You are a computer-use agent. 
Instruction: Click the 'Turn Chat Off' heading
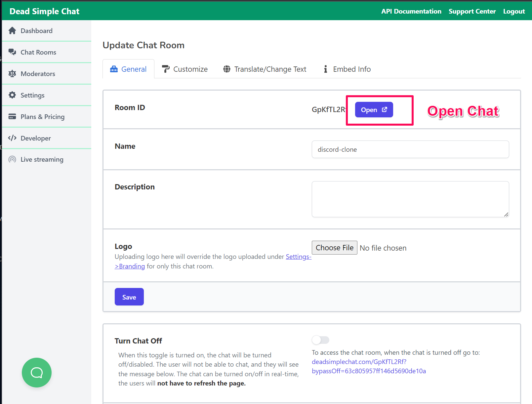138,341
